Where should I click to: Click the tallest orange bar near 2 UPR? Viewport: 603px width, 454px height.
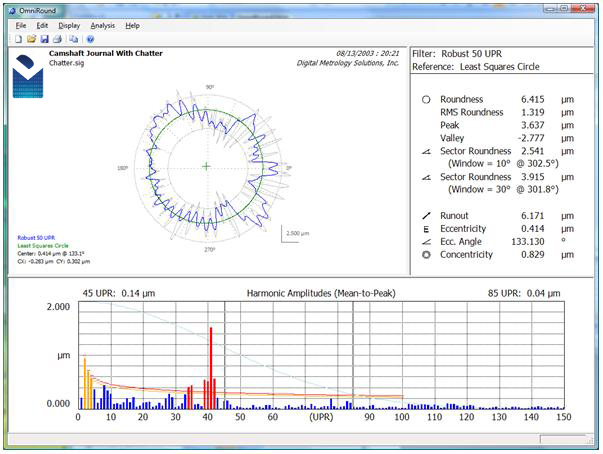click(85, 383)
